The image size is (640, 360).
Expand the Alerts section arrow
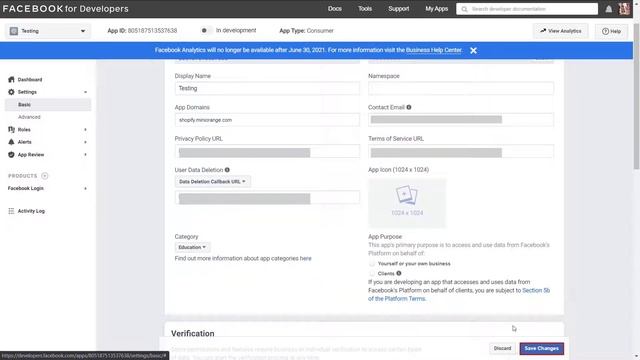pyautogui.click(x=85, y=142)
